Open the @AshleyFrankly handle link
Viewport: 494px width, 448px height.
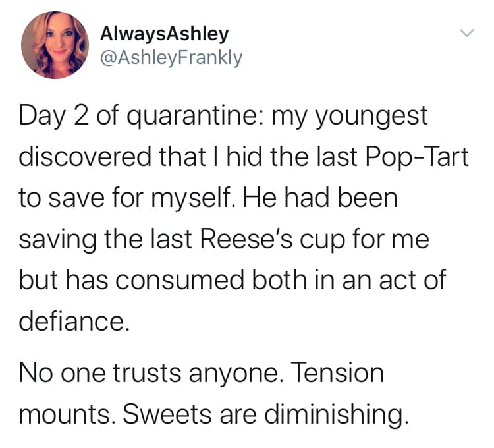[171, 58]
